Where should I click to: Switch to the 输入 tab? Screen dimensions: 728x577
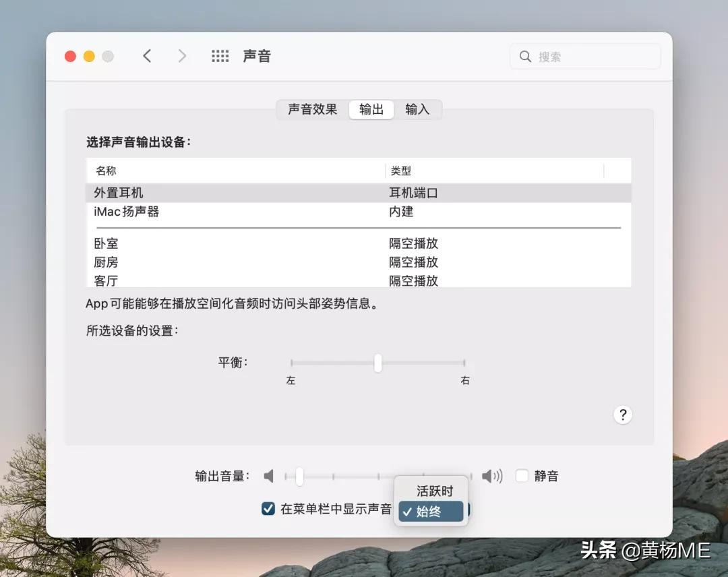coord(419,109)
